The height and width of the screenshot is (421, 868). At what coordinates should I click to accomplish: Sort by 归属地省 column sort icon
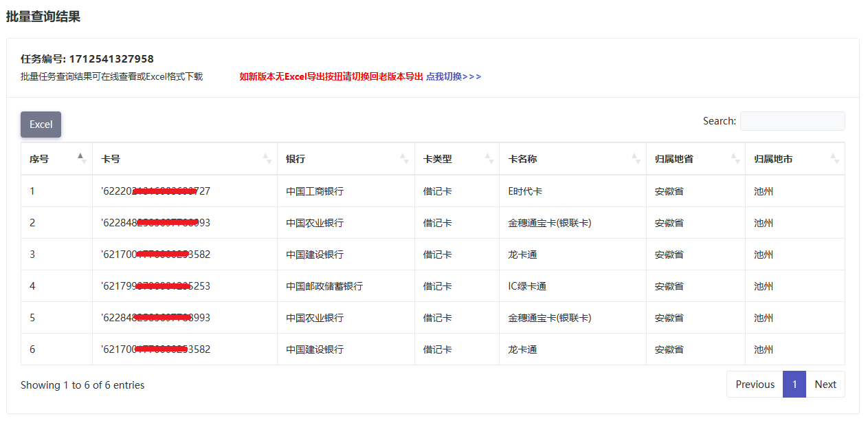pos(735,159)
